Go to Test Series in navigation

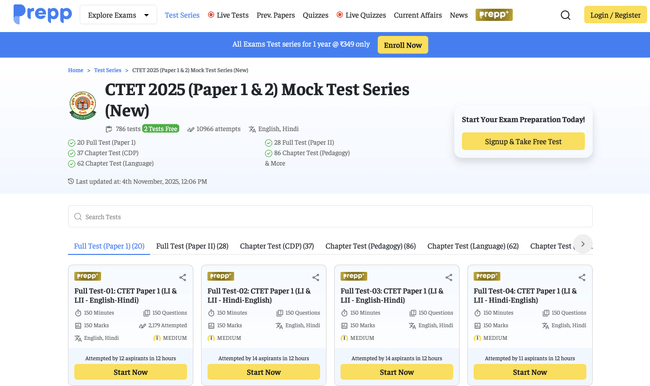coord(182,15)
